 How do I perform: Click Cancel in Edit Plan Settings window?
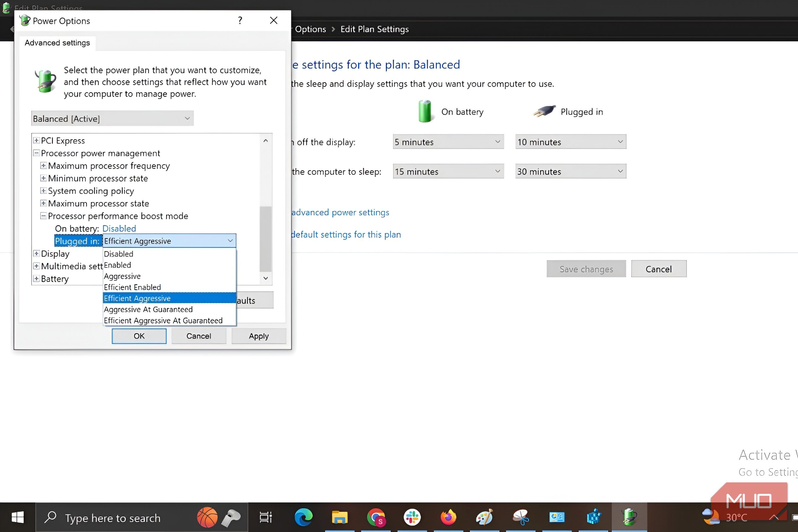(658, 269)
